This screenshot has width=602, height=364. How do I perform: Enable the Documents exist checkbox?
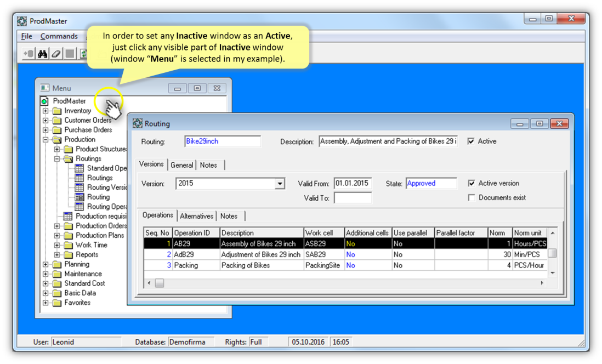(x=472, y=197)
